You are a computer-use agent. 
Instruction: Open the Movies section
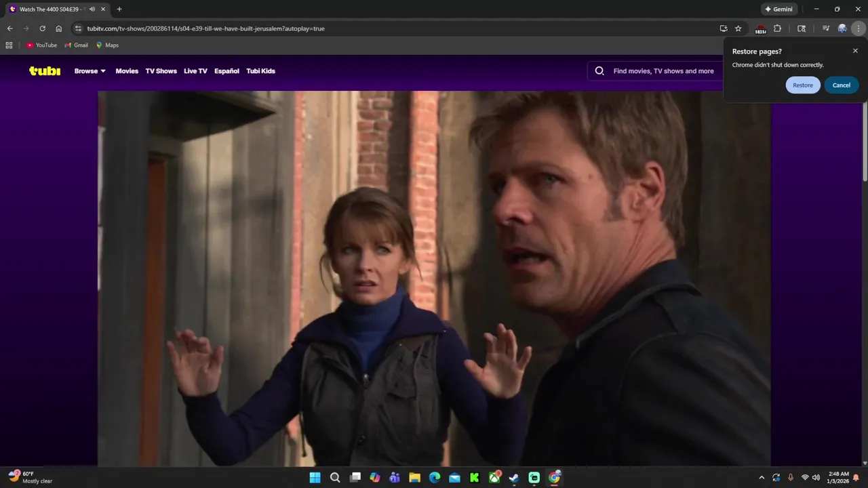pyautogui.click(x=127, y=70)
